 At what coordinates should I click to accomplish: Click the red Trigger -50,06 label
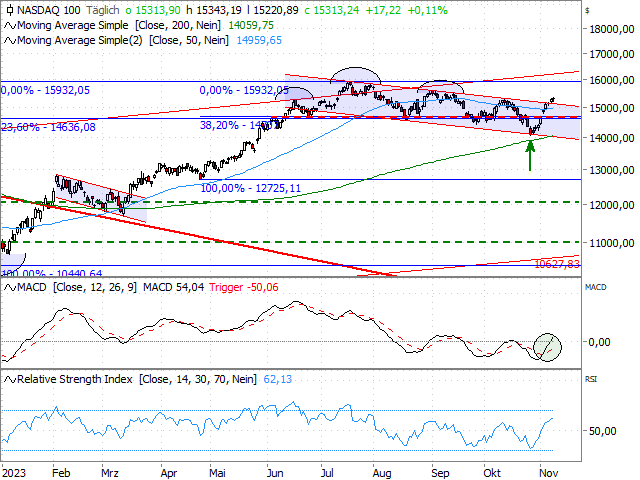point(244,287)
